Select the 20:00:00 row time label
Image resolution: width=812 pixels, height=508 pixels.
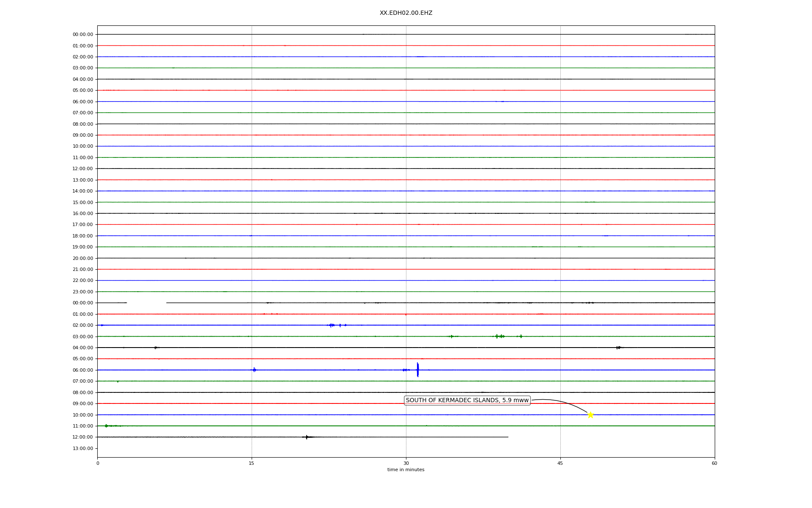(x=83, y=258)
